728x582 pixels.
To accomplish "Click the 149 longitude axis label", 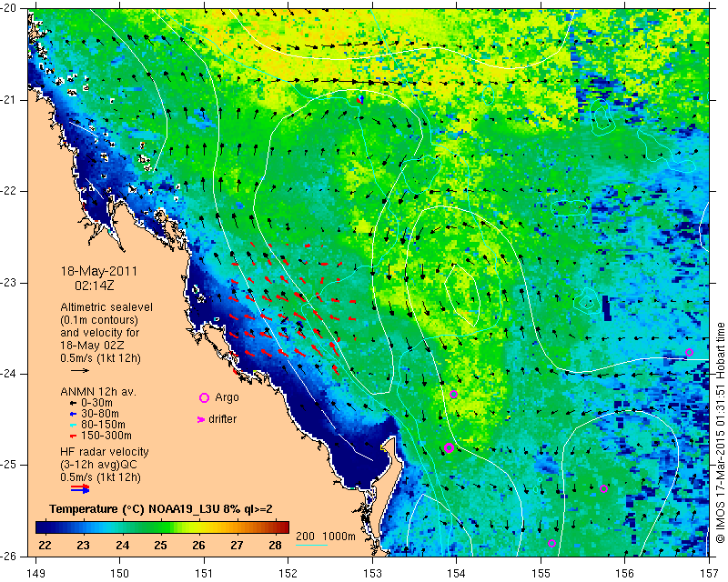I will click(36, 574).
